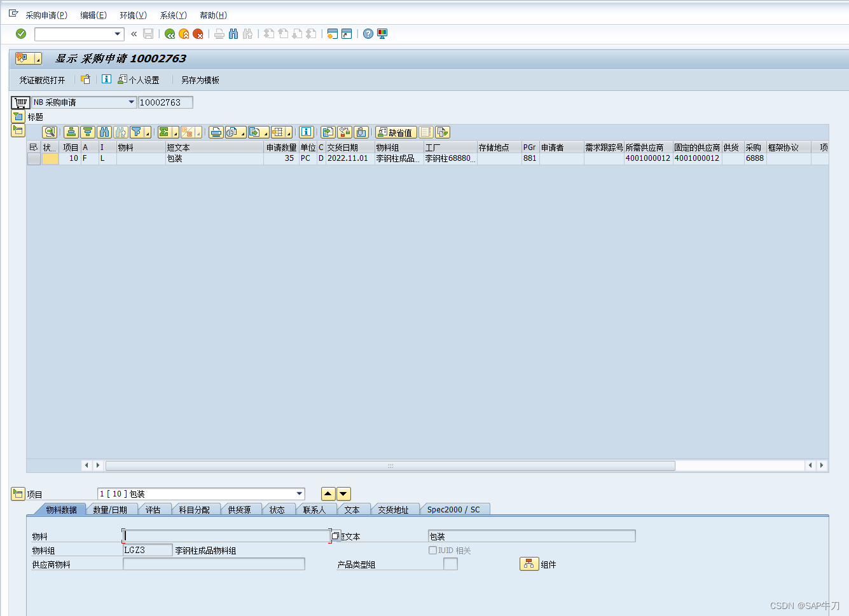Click the red Cancel icon
The width and height of the screenshot is (849, 616).
(x=198, y=34)
